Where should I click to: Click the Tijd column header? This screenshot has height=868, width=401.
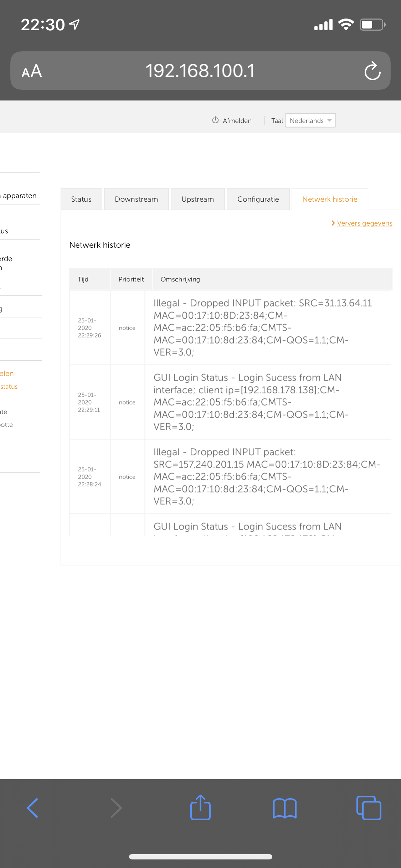pos(83,279)
